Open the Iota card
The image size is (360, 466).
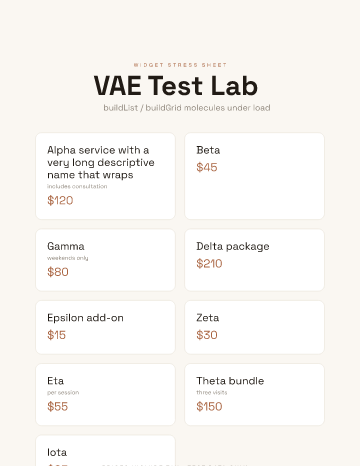point(105,451)
